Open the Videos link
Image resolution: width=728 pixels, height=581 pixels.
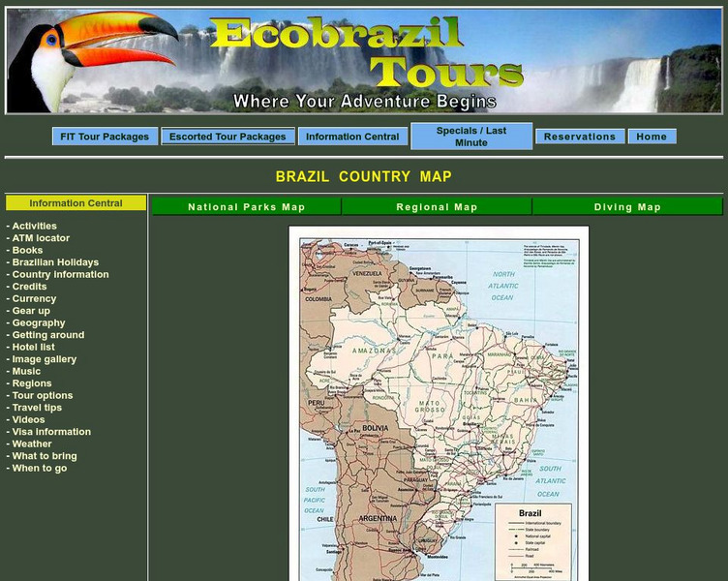(x=28, y=419)
